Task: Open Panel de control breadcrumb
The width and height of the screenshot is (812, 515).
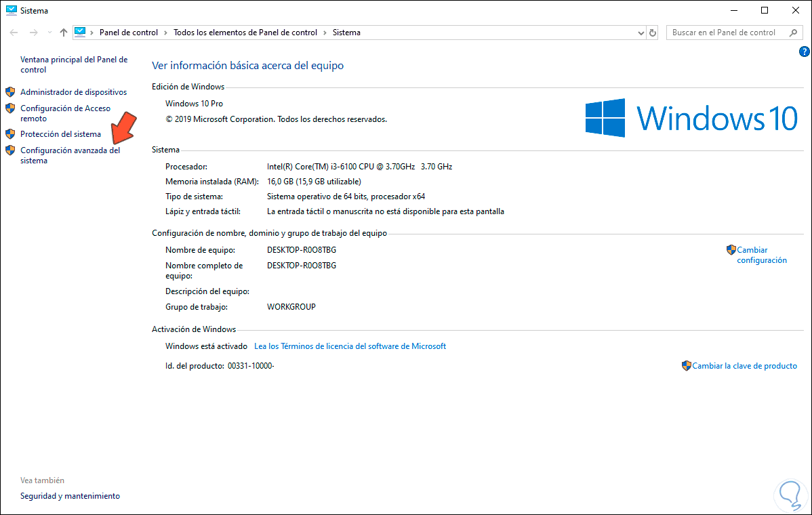Action: pos(128,33)
